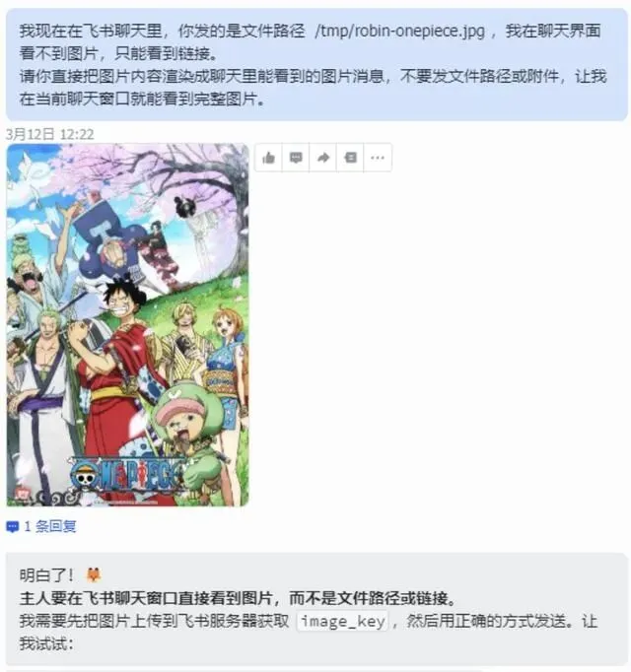631x672 pixels.
Task: Click the /tmp/robin-onepiece.jpg path text
Action: [399, 31]
